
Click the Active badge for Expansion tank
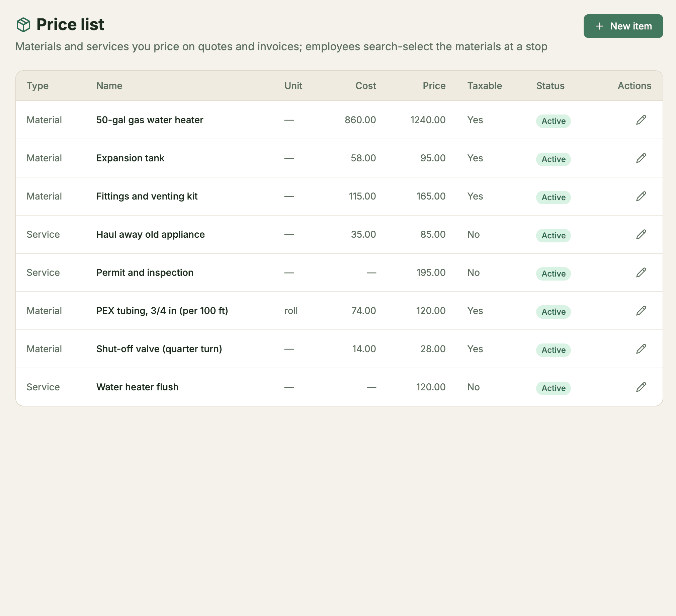(x=553, y=159)
